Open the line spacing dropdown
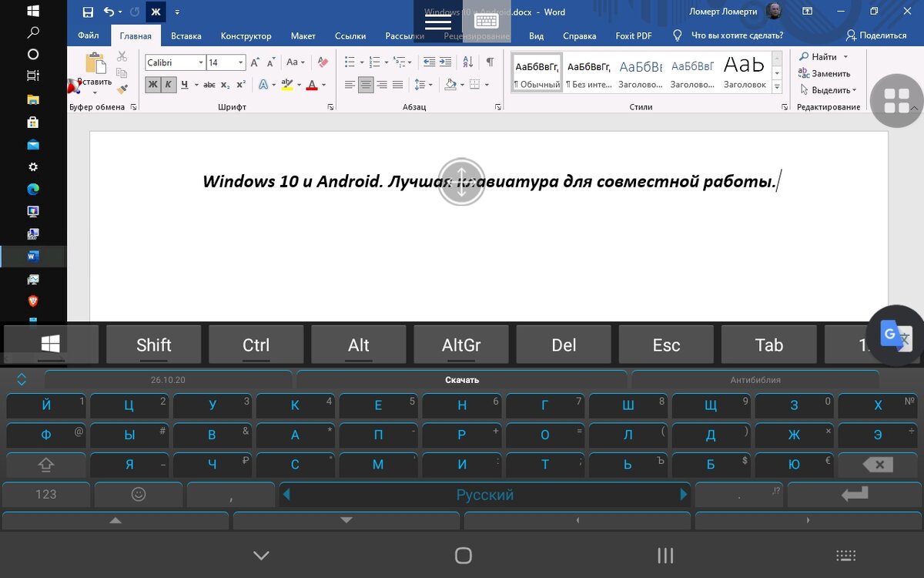Image resolution: width=924 pixels, height=578 pixels. pyautogui.click(x=423, y=84)
